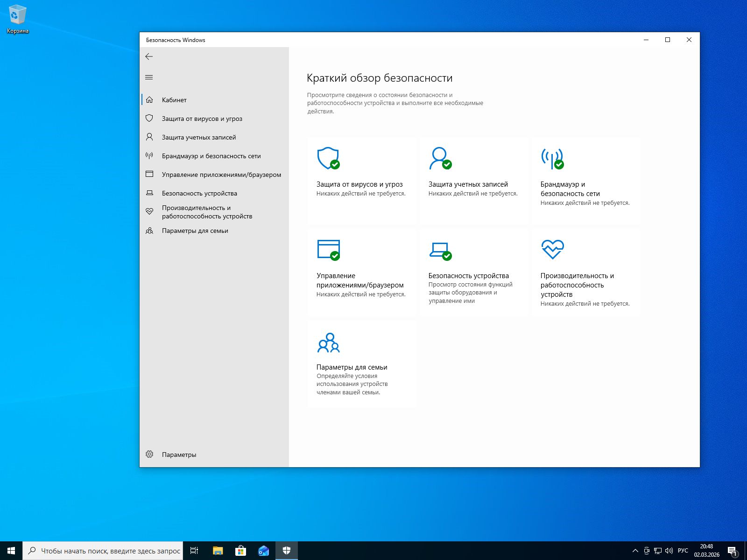This screenshot has width=747, height=560.
Task: Select Защита учетных записей in the sidebar
Action: (x=198, y=137)
